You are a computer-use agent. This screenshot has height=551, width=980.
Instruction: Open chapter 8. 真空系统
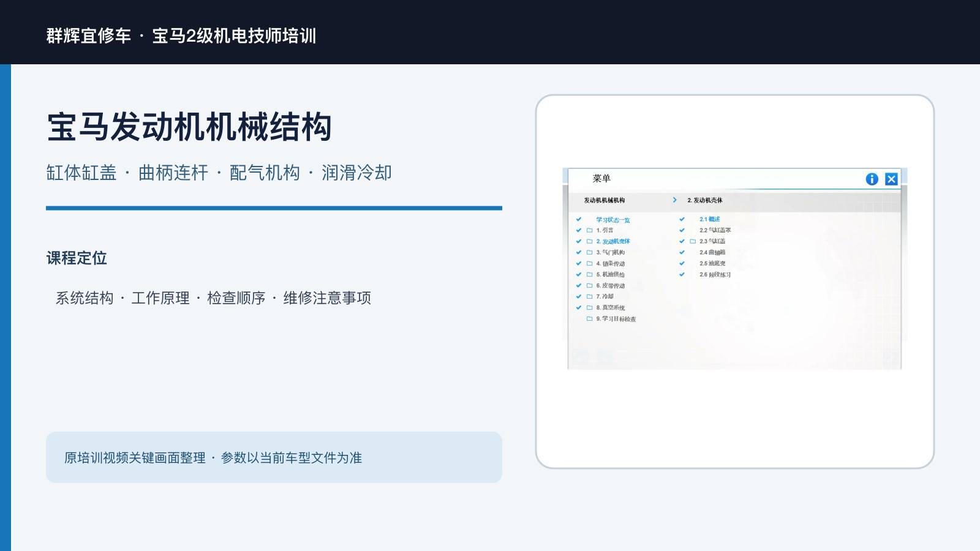[611, 307]
